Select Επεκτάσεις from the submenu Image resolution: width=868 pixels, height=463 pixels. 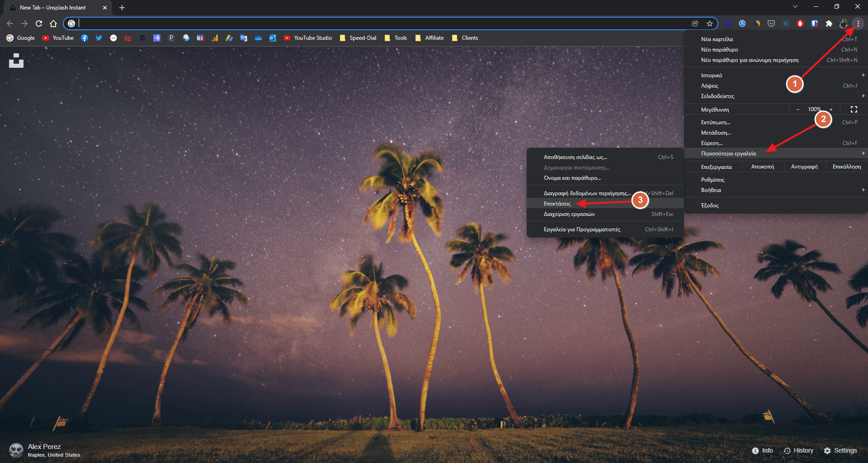[x=557, y=204]
